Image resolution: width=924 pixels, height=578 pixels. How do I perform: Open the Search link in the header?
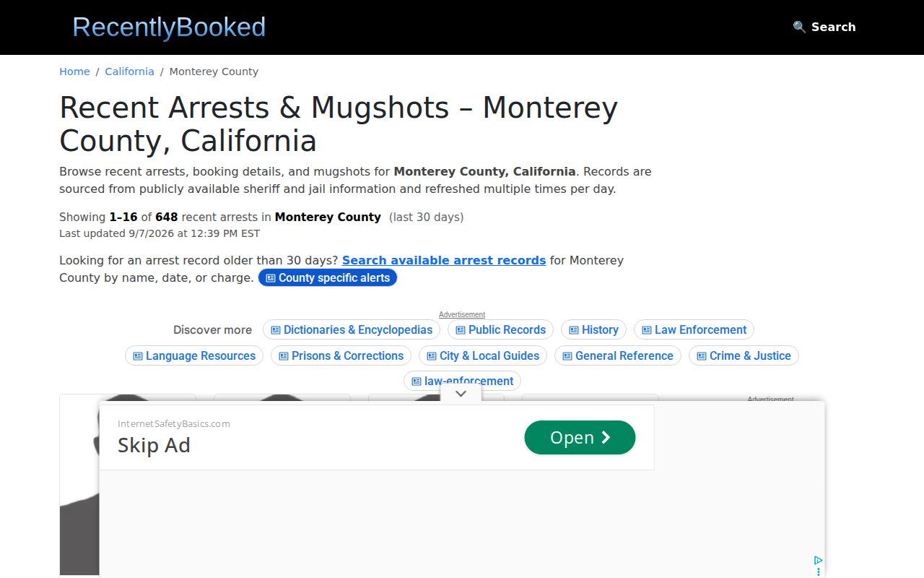[824, 27]
